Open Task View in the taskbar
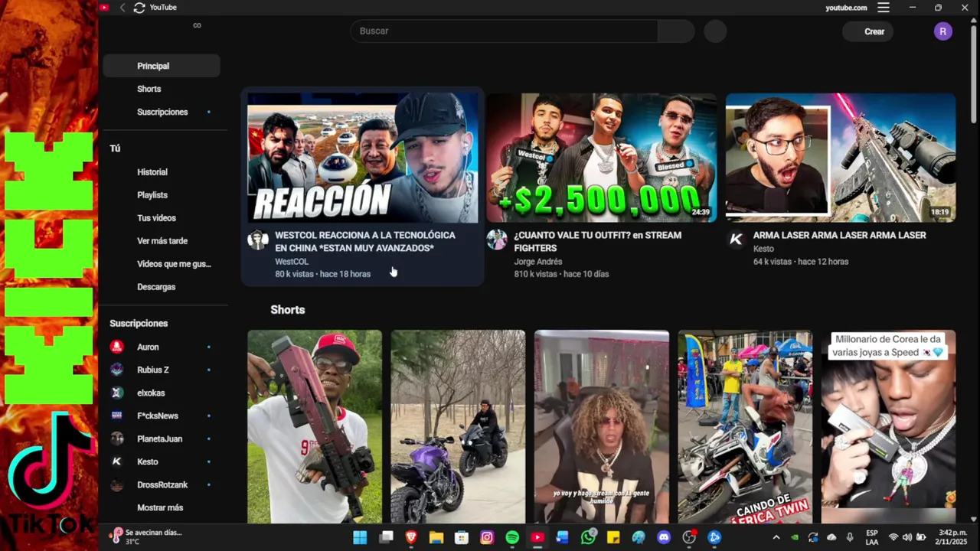This screenshot has height=551, width=980. (x=386, y=537)
